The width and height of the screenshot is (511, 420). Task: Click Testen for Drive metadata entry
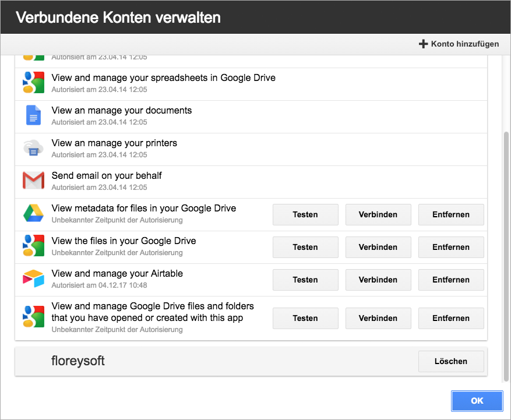305,215
